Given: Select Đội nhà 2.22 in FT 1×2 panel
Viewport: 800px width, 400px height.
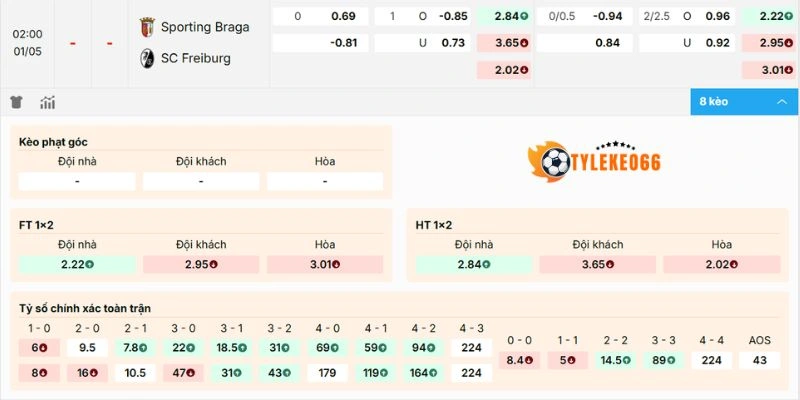Looking at the screenshot, I should pos(76,264).
